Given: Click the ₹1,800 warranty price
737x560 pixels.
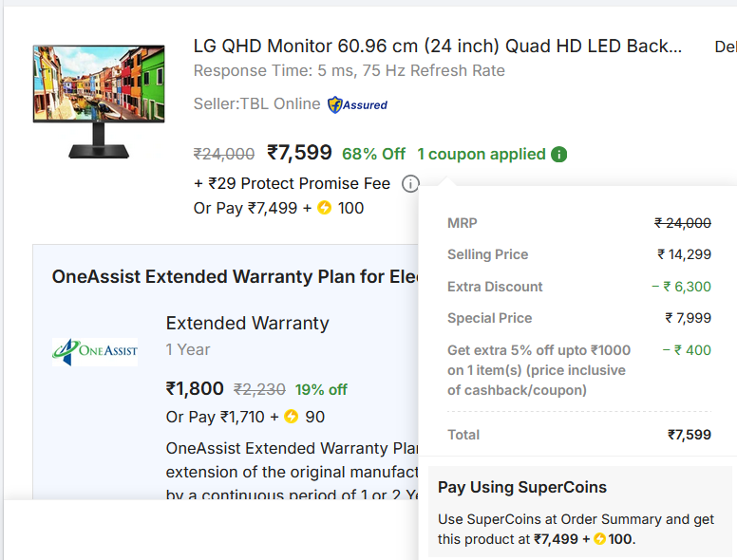Looking at the screenshot, I should (195, 388).
